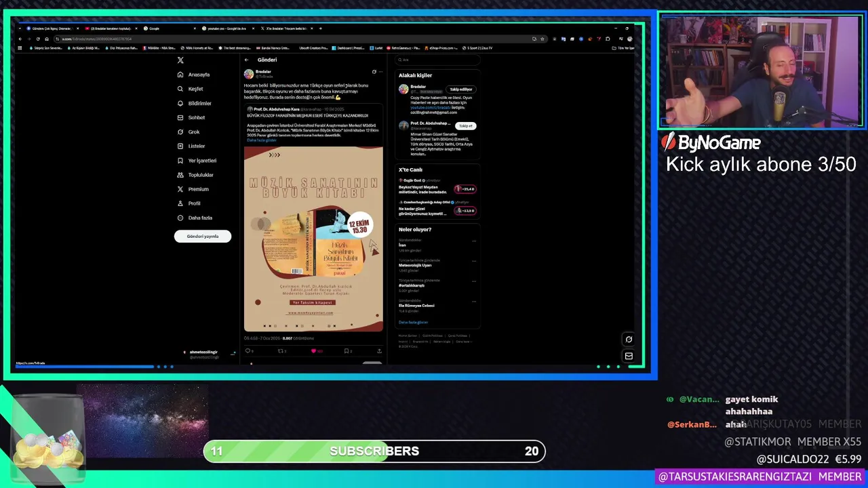
Task: Join Beykoz'dayız Meydan live listener pill
Action: pos(465,189)
